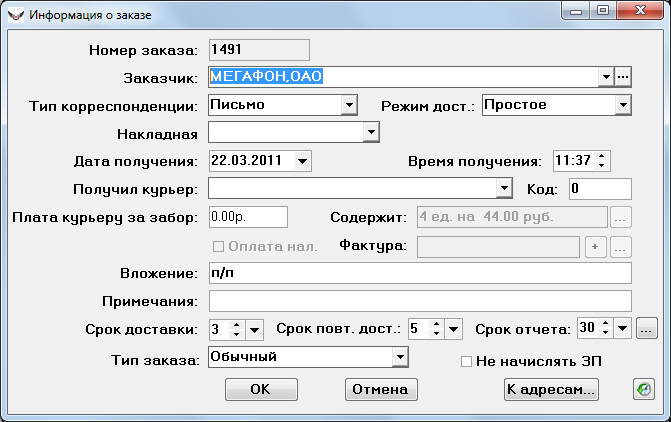Expand the Тип заказа dropdown
This screenshot has width=671, height=422.
coord(400,357)
